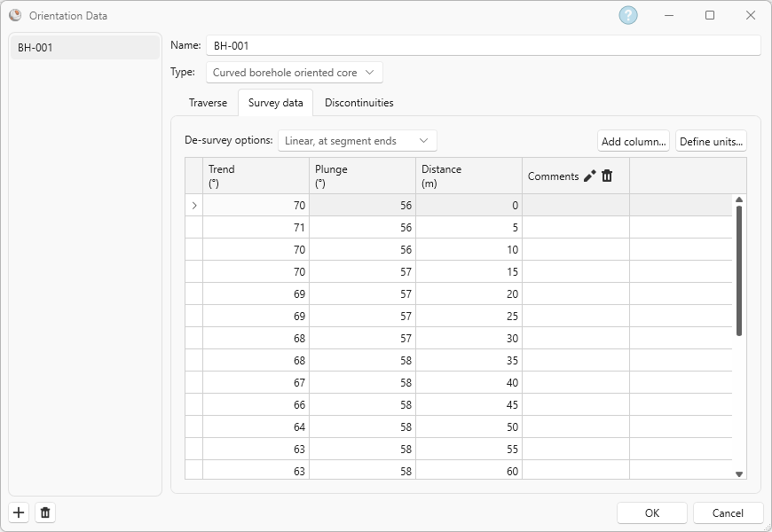Viewport: 772px width, 532px height.
Task: Delete the Comments column using trash icon
Action: pyautogui.click(x=606, y=176)
